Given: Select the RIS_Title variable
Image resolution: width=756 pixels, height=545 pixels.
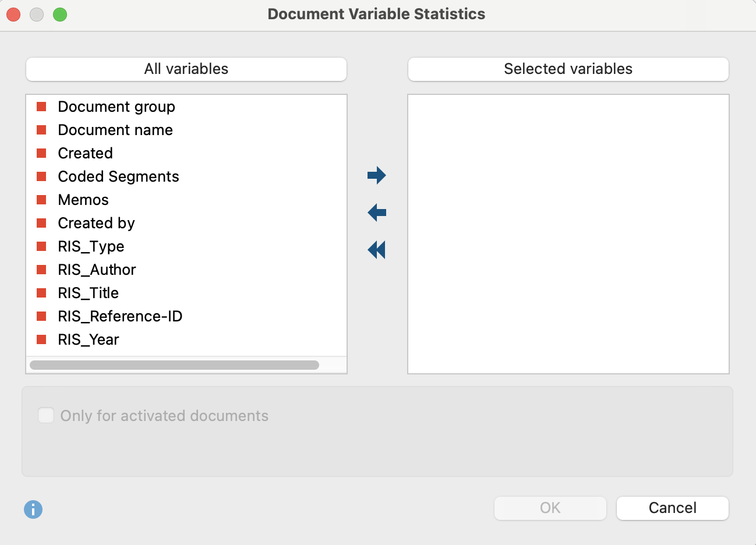Looking at the screenshot, I should click(x=88, y=292).
